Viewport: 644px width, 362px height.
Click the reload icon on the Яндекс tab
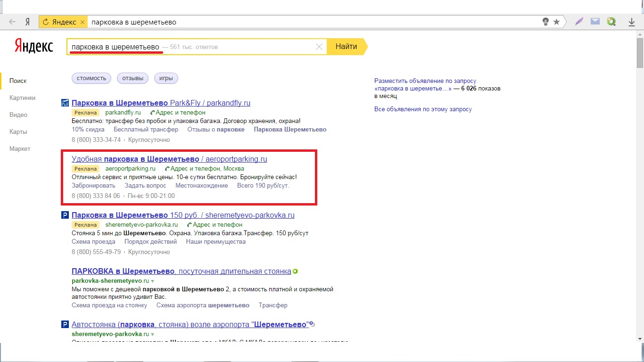46,22
